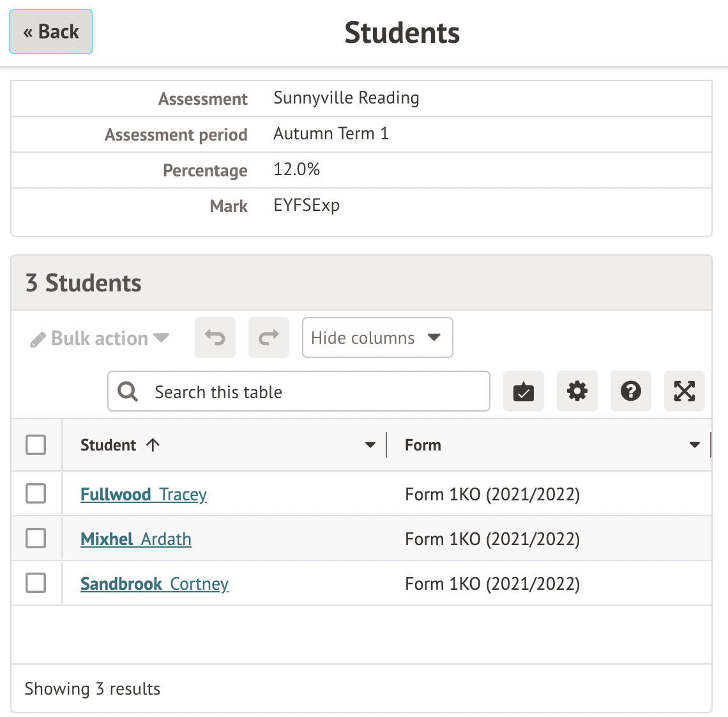Expand table to fullscreen
The height and width of the screenshot is (717, 728).
click(685, 391)
